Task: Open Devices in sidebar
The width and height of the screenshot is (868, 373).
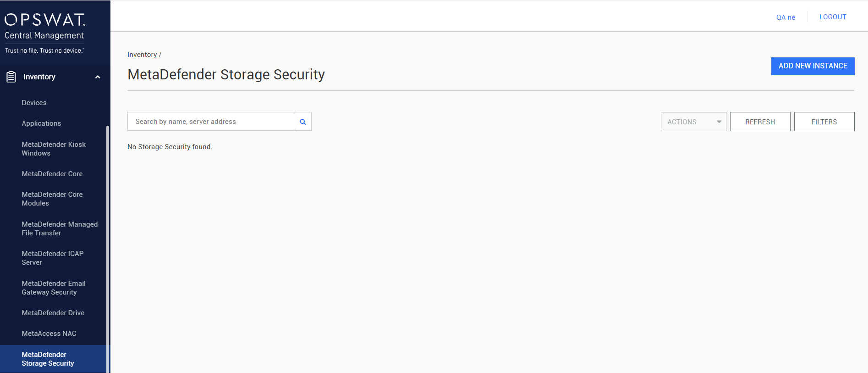Action: (34, 103)
